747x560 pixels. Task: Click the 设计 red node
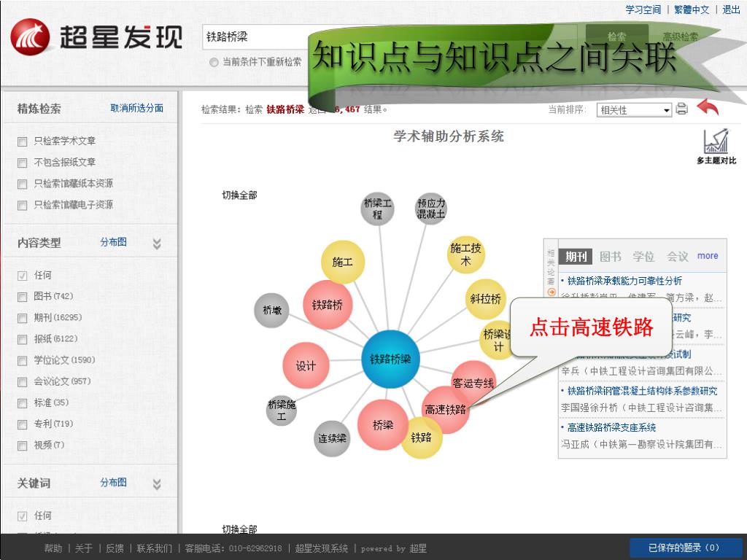306,366
